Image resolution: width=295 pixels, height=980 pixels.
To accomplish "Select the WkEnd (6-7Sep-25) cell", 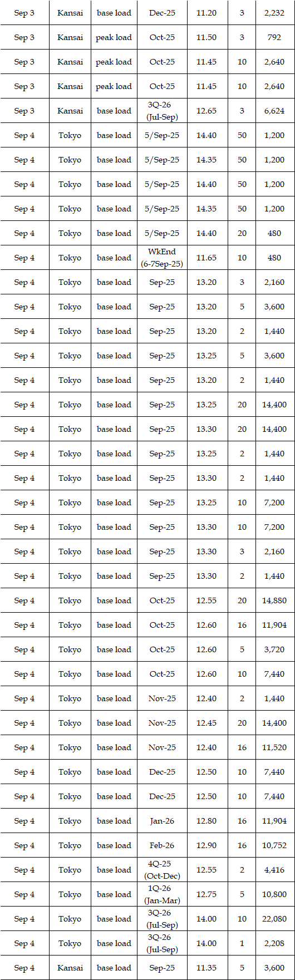I will 162,258.
